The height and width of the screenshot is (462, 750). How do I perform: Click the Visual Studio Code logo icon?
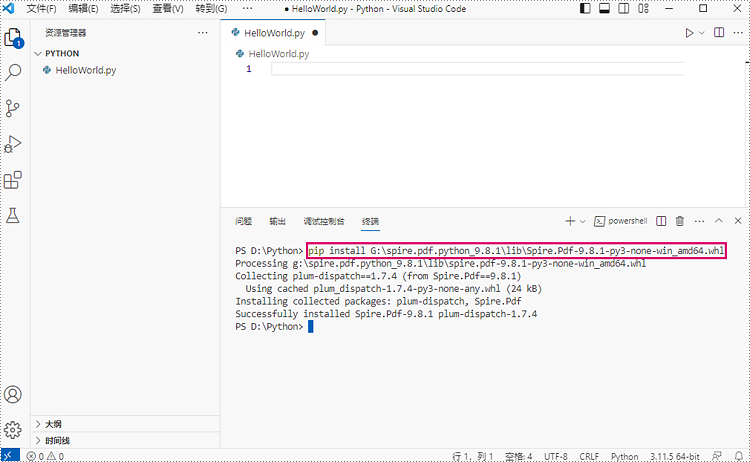click(9, 9)
